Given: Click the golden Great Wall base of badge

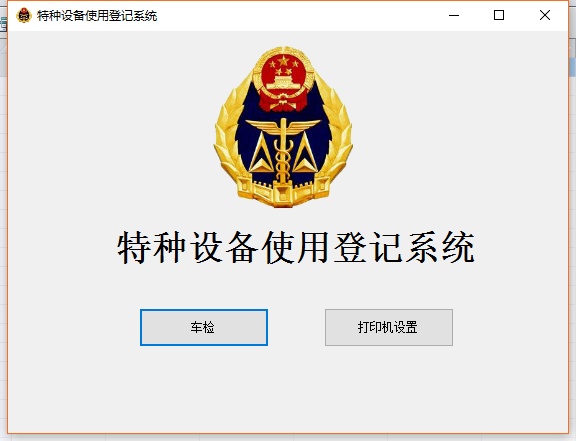Looking at the screenshot, I should point(283,191).
